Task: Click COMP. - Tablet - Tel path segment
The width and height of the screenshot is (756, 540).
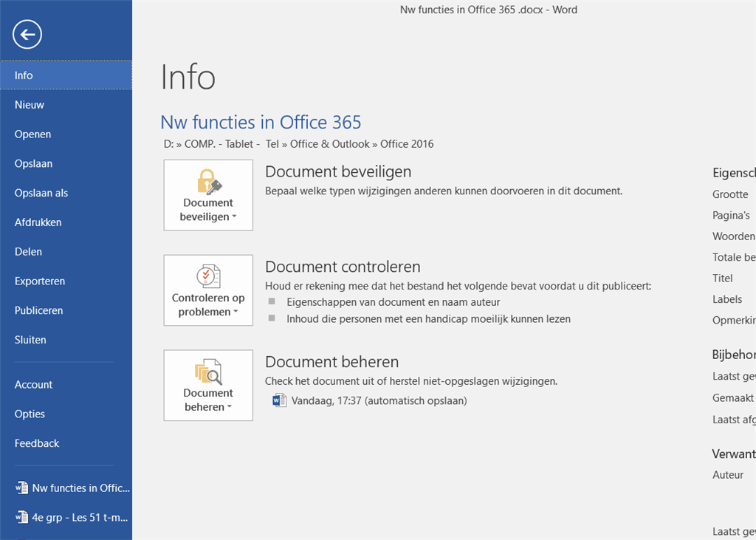Action: pos(232,144)
